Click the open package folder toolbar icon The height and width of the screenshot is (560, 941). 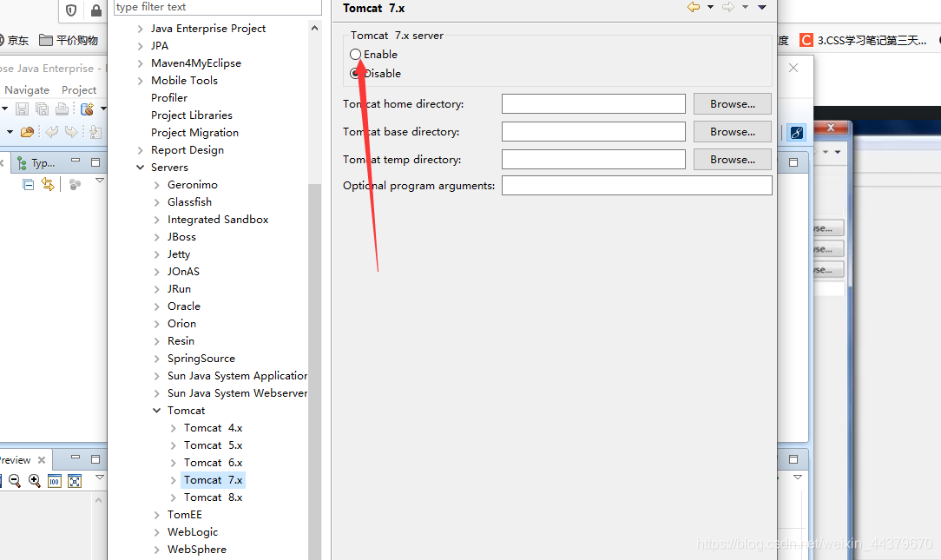point(27,132)
